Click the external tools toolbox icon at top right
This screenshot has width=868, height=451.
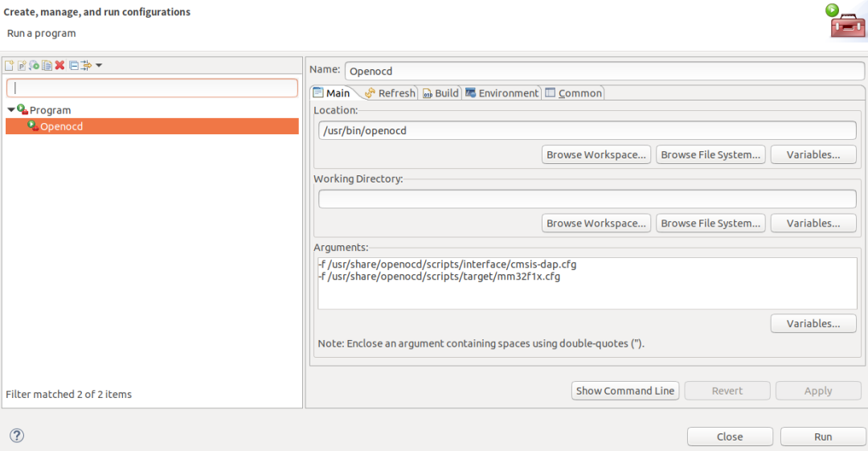tap(845, 23)
